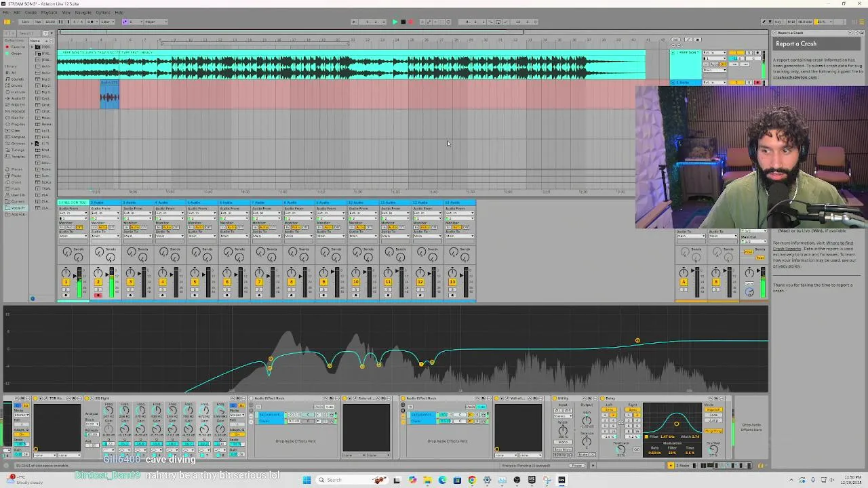The width and height of the screenshot is (868, 488).
Task: Open the View menu
Action: pos(66,12)
